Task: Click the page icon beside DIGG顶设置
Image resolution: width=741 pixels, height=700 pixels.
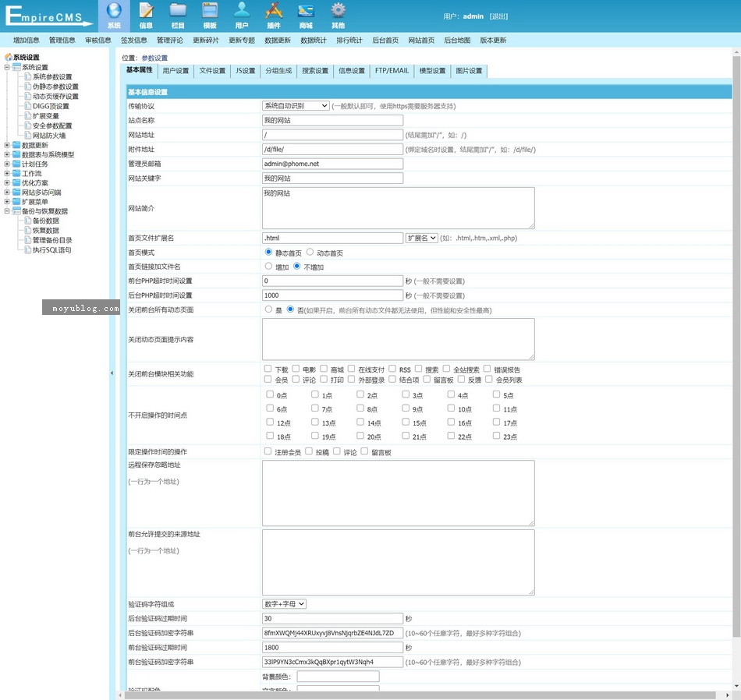Action: [x=28, y=106]
